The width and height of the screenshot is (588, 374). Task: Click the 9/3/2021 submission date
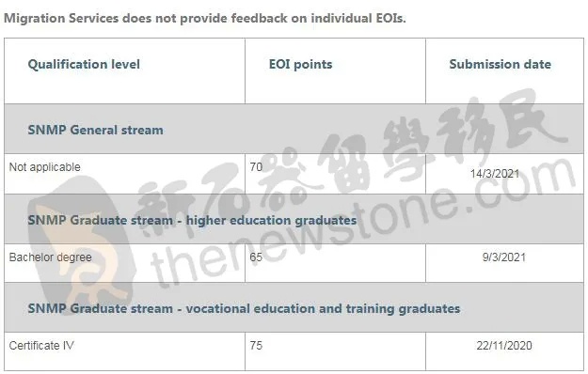tap(504, 257)
